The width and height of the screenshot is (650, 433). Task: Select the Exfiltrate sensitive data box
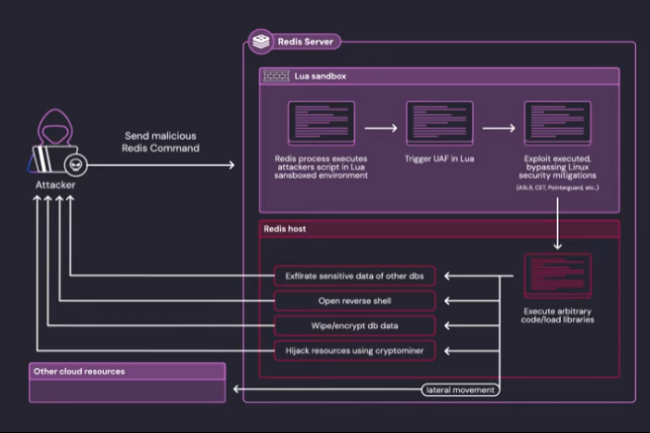(354, 276)
